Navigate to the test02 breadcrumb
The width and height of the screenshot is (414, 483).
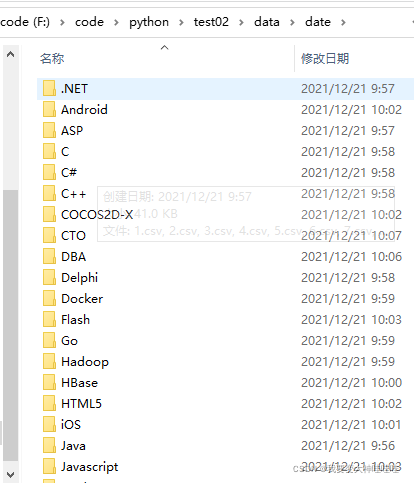pyautogui.click(x=211, y=22)
